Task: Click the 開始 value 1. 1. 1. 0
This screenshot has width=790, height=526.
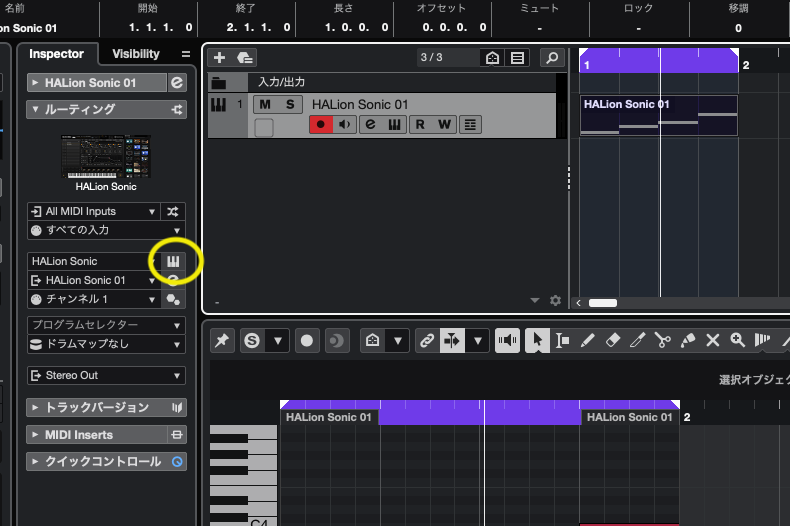Action: tap(160, 27)
